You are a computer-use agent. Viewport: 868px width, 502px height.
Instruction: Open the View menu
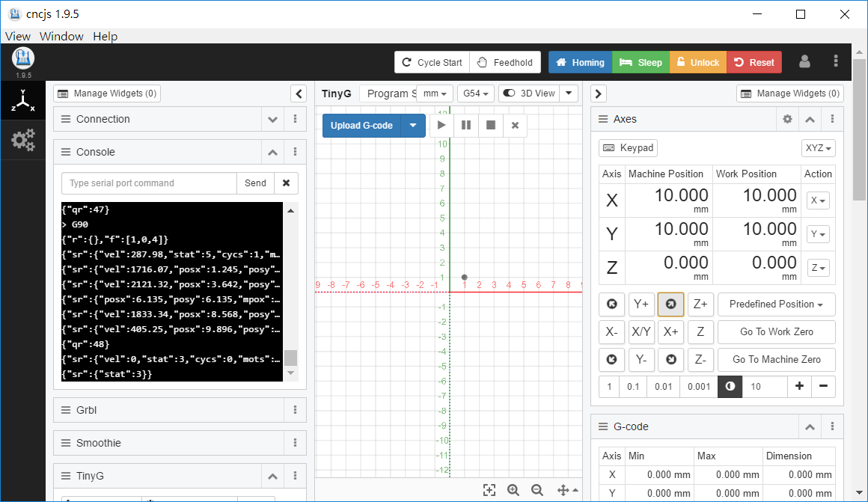[18, 36]
